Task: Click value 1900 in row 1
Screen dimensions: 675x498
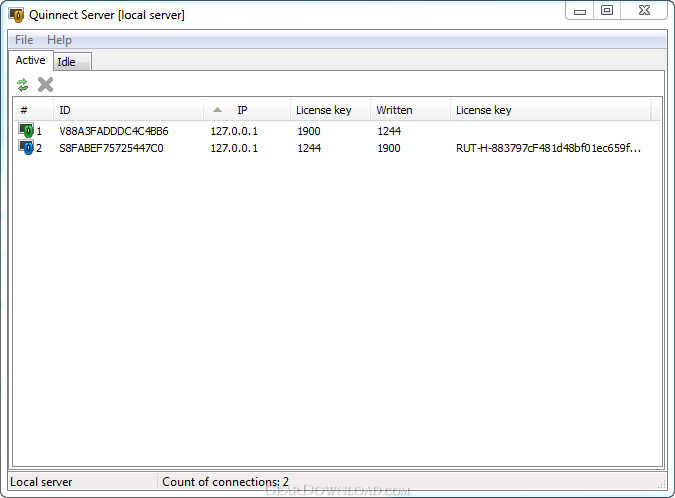Action: (309, 131)
